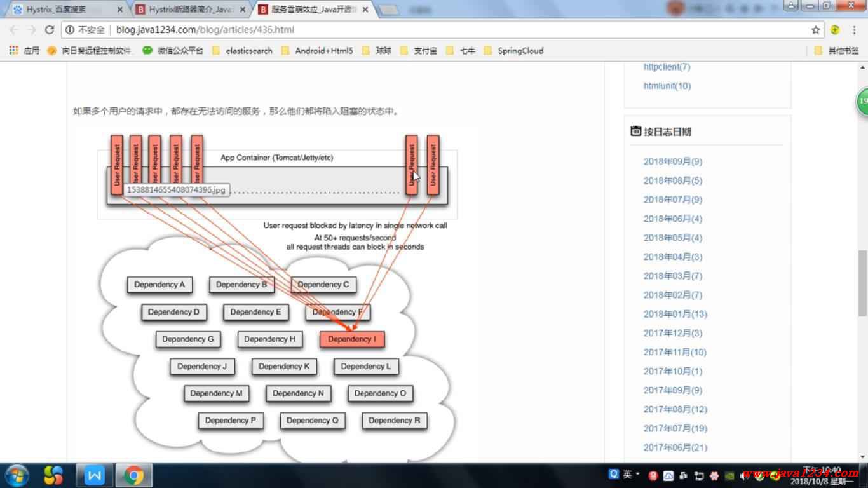The image size is (868, 488).
Task: Open the cloud sync tray icon
Action: click(x=668, y=475)
